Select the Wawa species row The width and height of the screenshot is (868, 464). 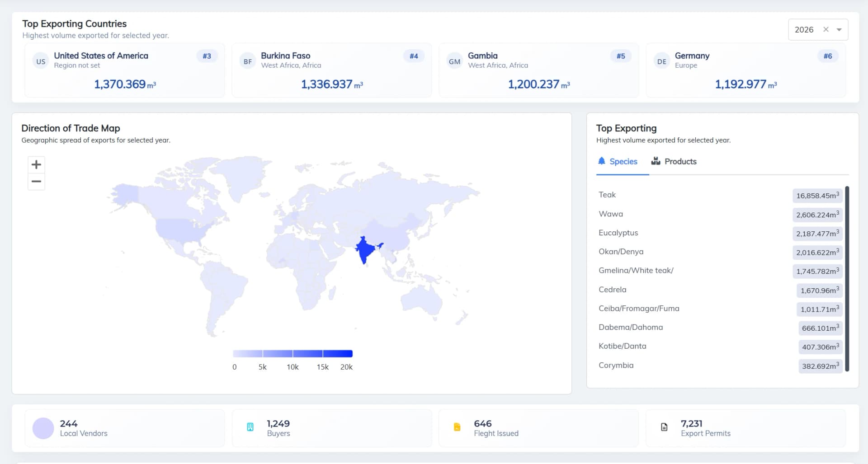(720, 214)
